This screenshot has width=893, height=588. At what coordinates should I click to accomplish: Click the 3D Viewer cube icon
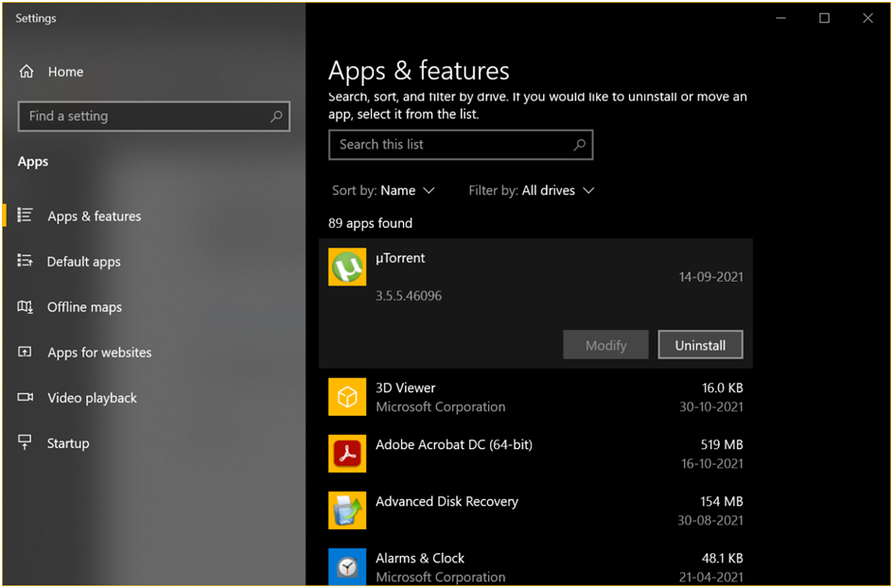tap(347, 397)
